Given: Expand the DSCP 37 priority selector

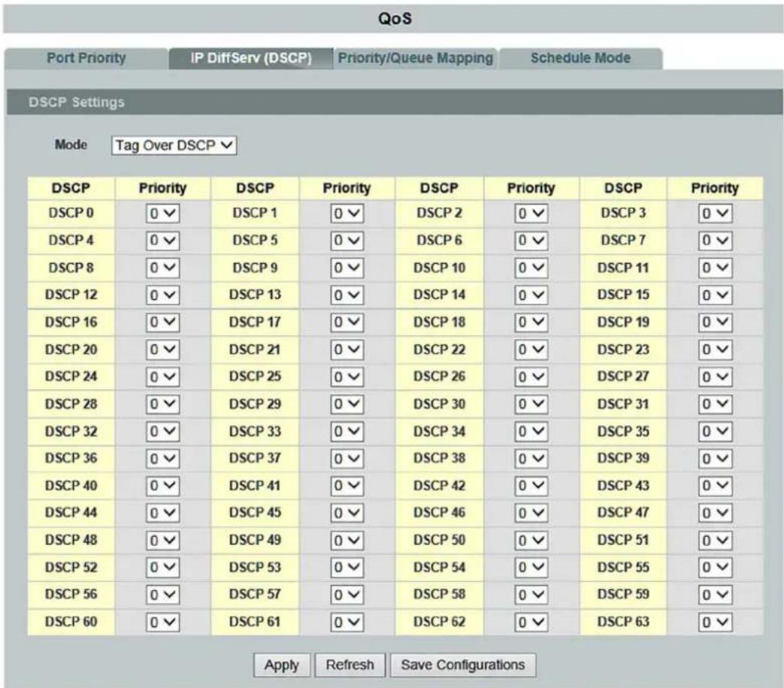Looking at the screenshot, I should point(347,459).
